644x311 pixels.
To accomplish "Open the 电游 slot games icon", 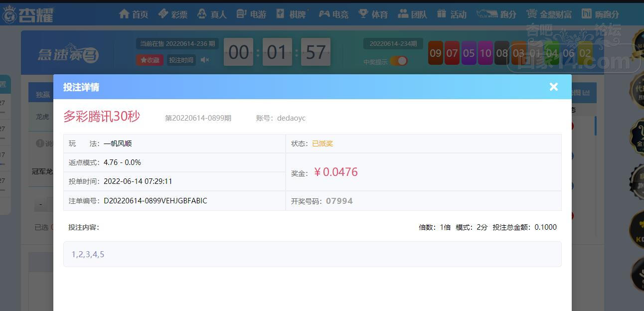I will click(x=242, y=14).
